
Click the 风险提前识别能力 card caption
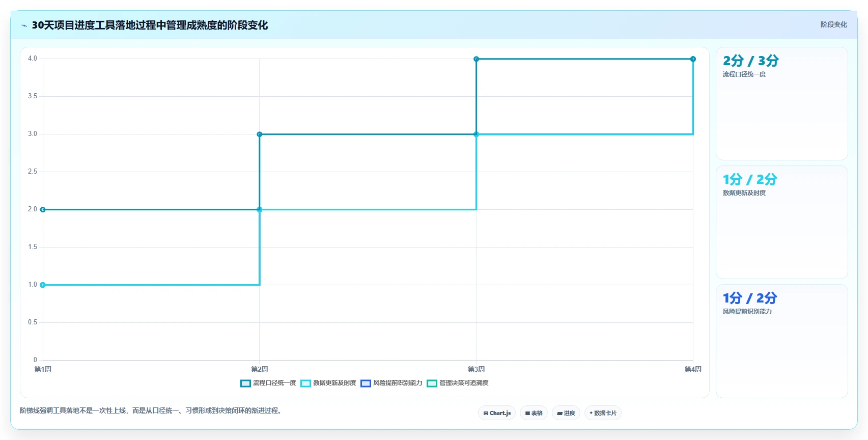(x=747, y=312)
